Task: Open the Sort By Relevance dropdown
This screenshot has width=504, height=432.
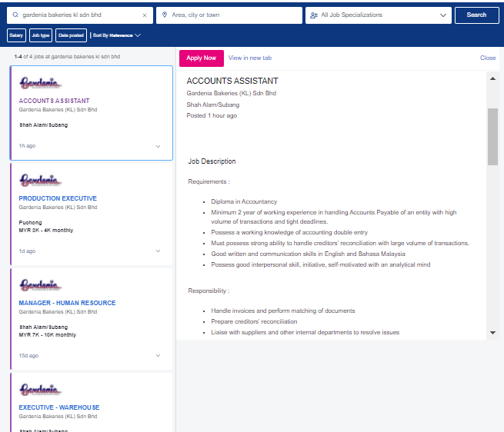Action: pos(117,35)
